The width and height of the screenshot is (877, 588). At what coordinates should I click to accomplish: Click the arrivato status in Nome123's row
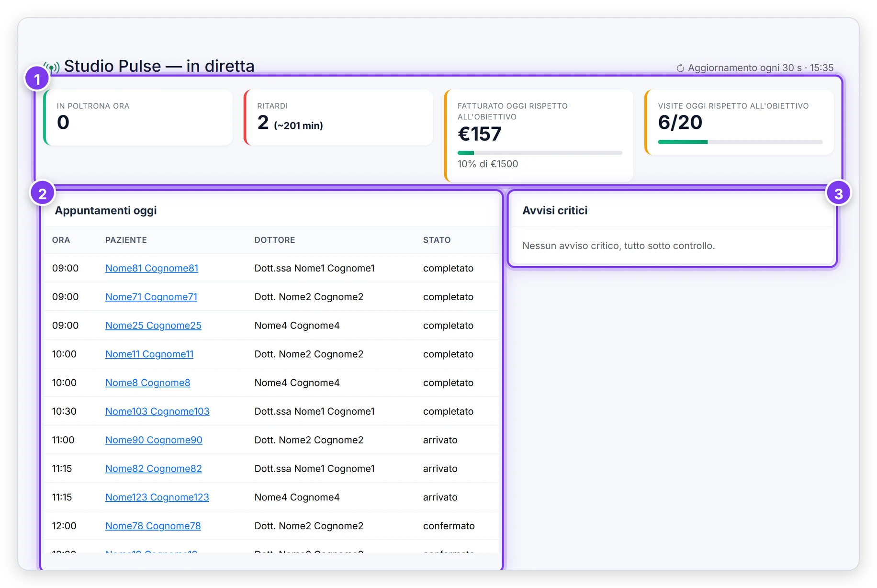pos(440,497)
